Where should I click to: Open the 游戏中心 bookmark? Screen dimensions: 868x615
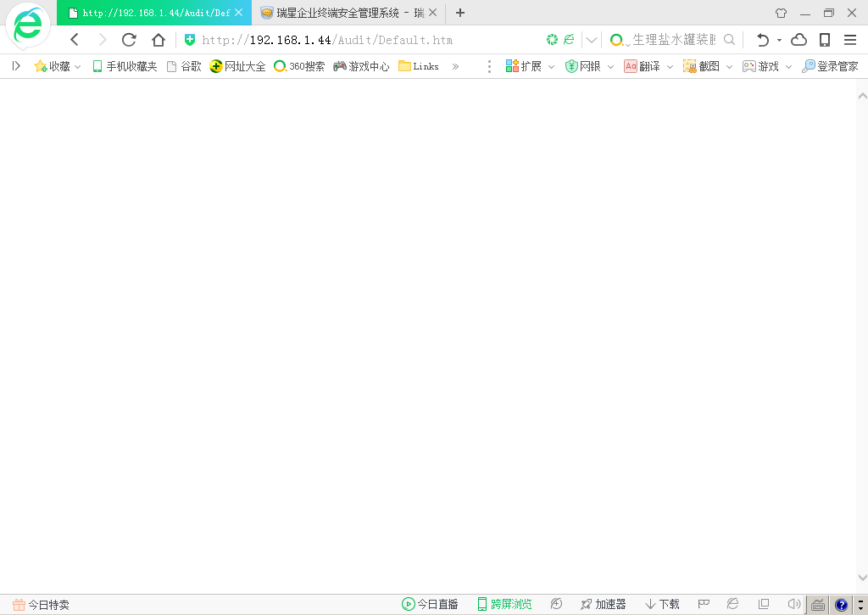(x=361, y=66)
